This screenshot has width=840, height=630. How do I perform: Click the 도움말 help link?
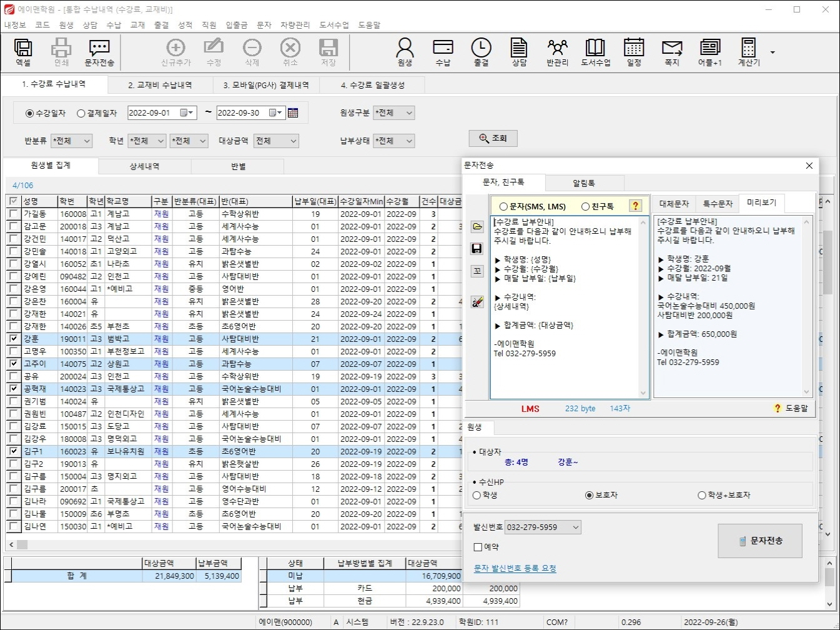point(791,408)
